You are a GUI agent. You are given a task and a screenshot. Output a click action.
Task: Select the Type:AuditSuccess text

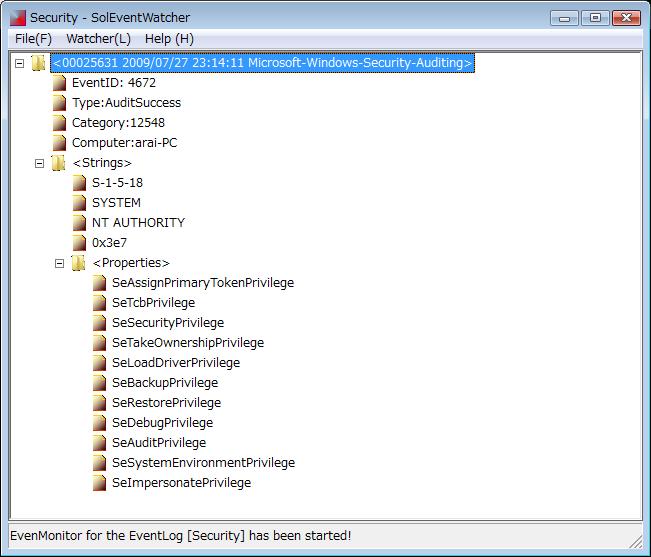pyautogui.click(x=126, y=103)
